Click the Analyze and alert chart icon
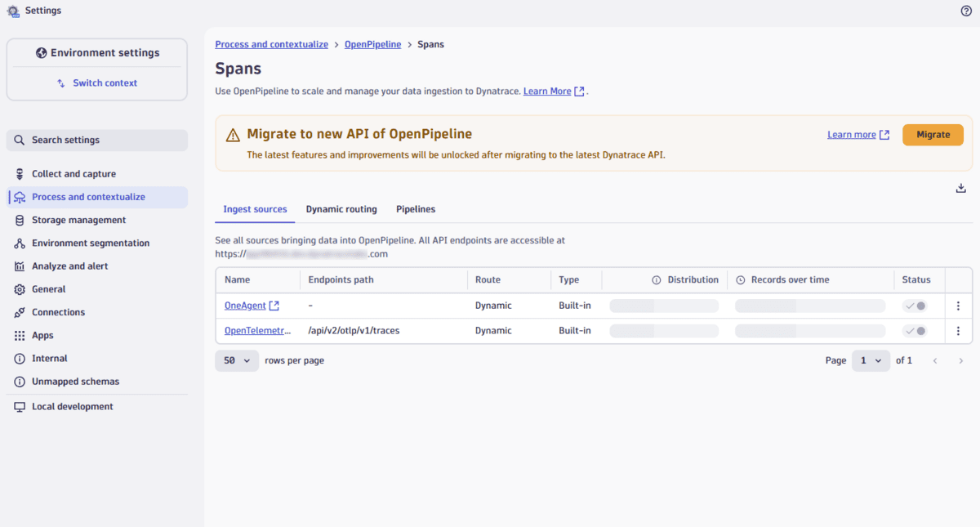Image resolution: width=980 pixels, height=527 pixels. pos(20,266)
